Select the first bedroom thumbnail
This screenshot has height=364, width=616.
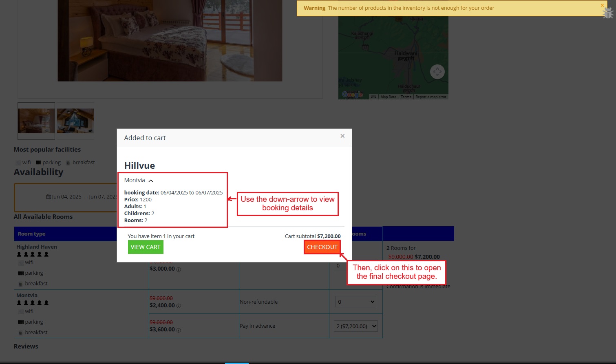36,121
